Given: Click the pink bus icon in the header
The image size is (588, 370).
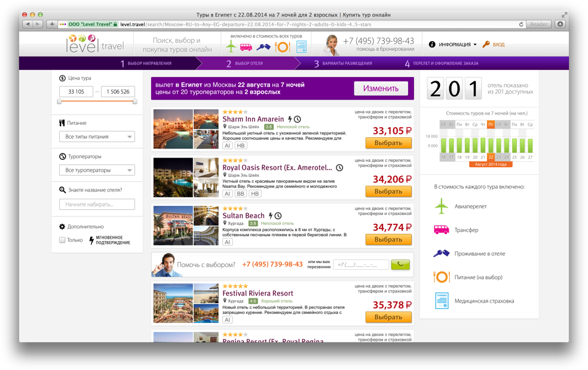Looking at the screenshot, I should 246,47.
